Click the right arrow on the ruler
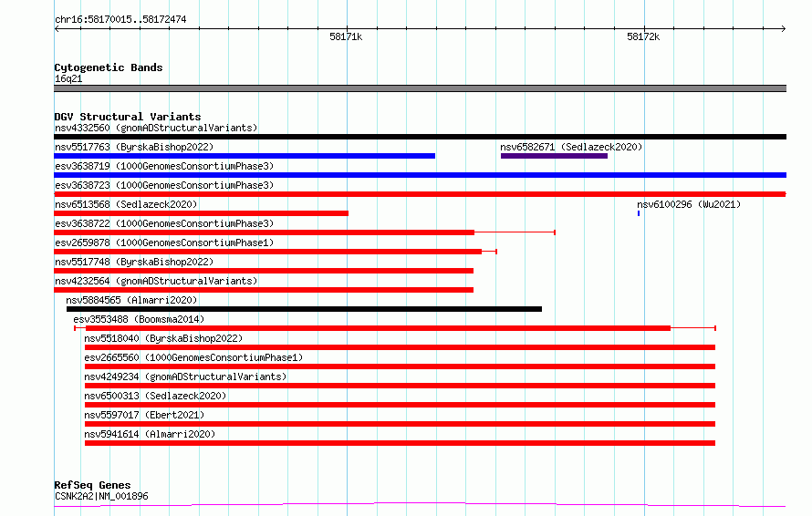Image resolution: width=812 pixels, height=516 pixels. 783,29
